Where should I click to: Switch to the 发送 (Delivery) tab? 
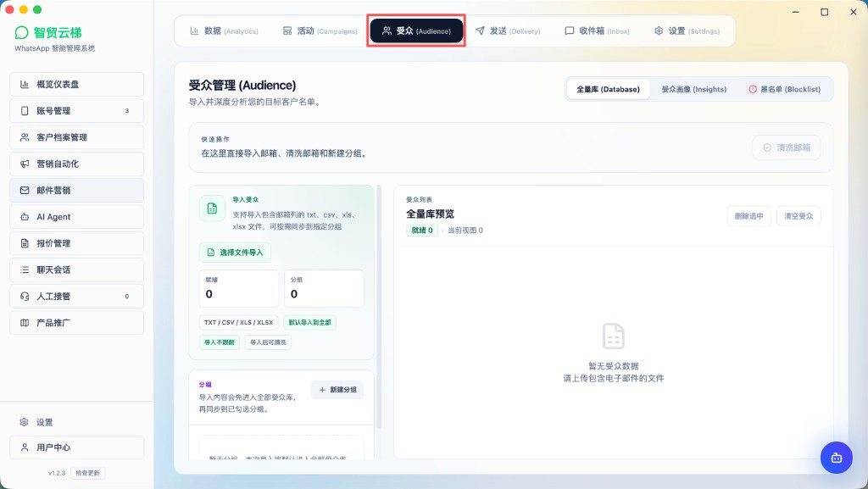pos(509,31)
